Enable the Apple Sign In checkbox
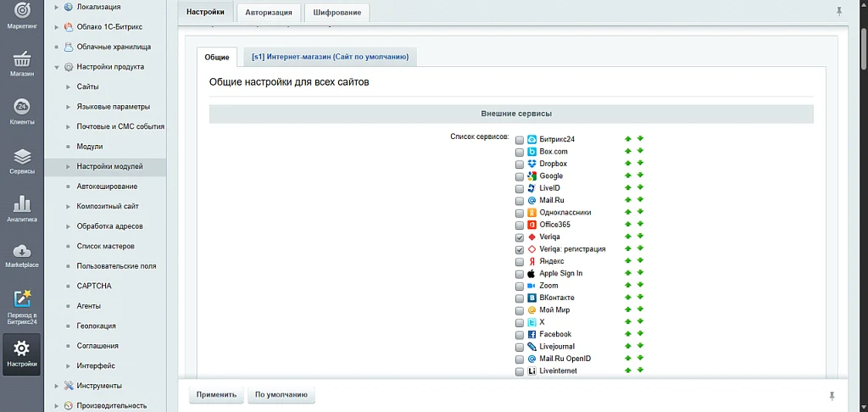 click(520, 274)
